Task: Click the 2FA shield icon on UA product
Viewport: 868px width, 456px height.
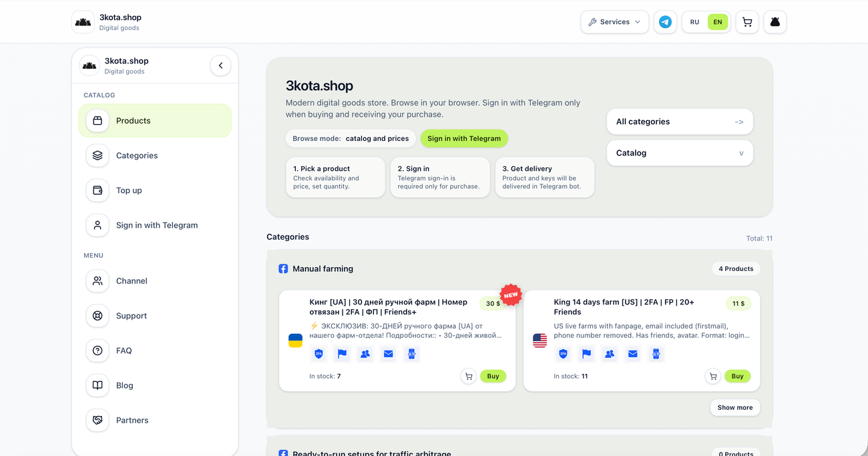Action: tap(318, 354)
